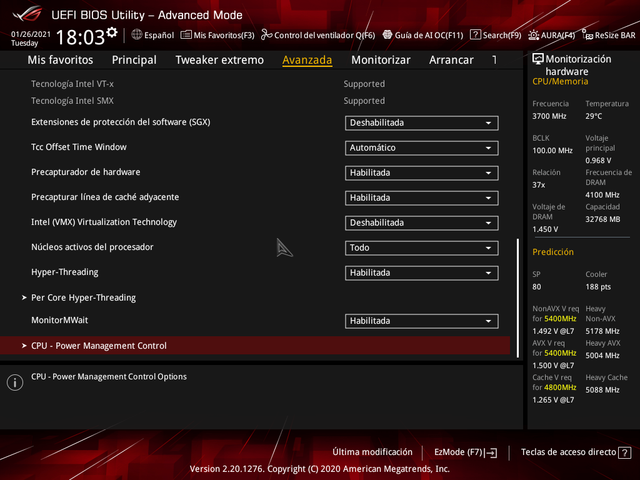640x480 pixels.
Task: Click the 18:03 clock display
Action: click(x=80, y=38)
